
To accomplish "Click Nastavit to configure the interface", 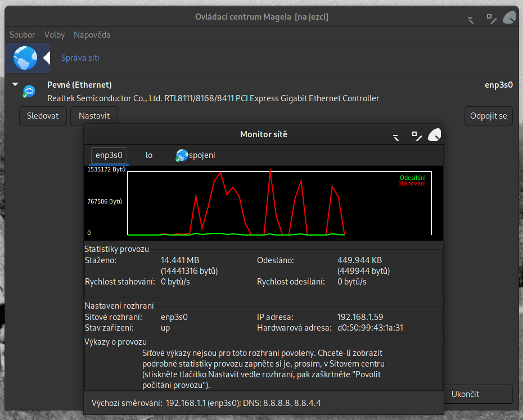I will 94,116.
